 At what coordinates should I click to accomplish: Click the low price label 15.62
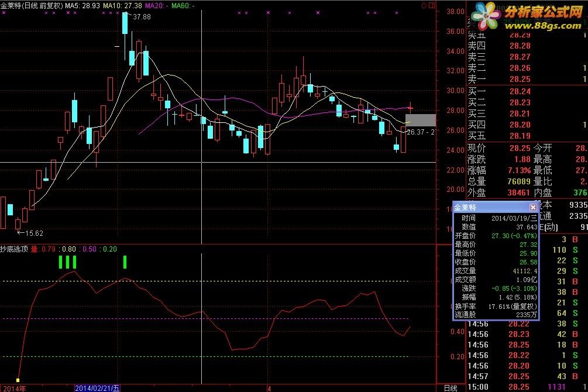pos(34,233)
